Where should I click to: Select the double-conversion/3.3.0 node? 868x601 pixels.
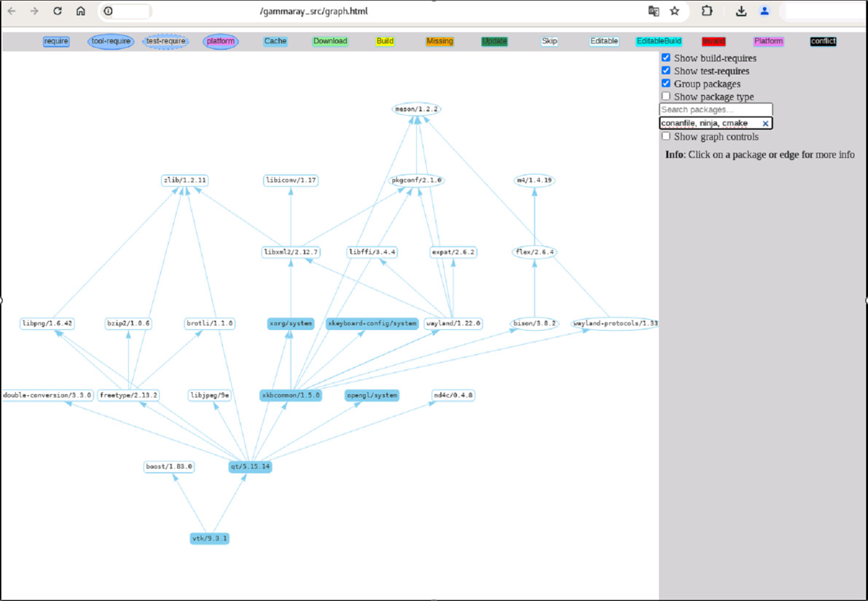(x=47, y=396)
